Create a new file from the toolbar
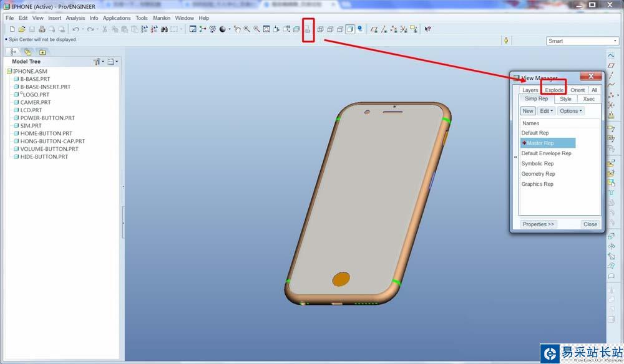The image size is (624, 364). 12,29
